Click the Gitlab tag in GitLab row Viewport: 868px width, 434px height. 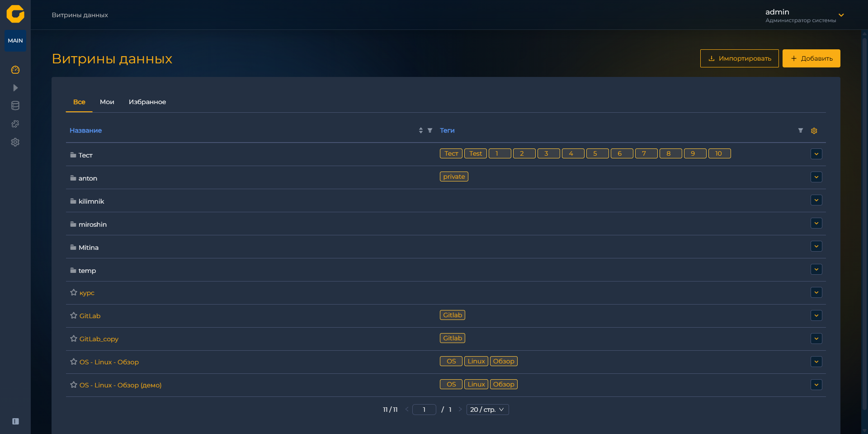453,315
